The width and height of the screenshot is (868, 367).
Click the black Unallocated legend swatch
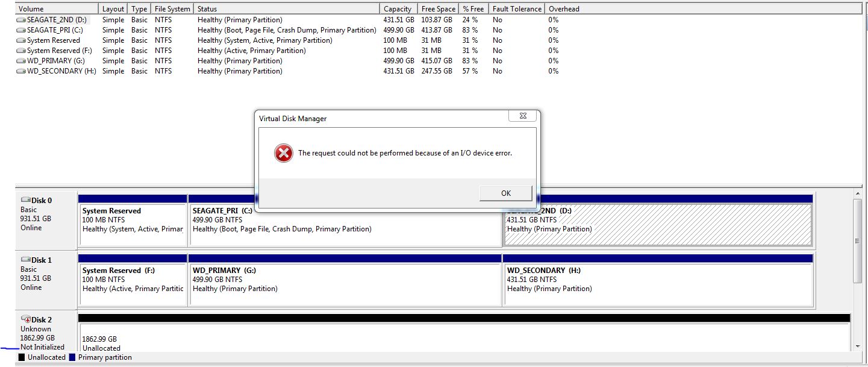tap(22, 357)
